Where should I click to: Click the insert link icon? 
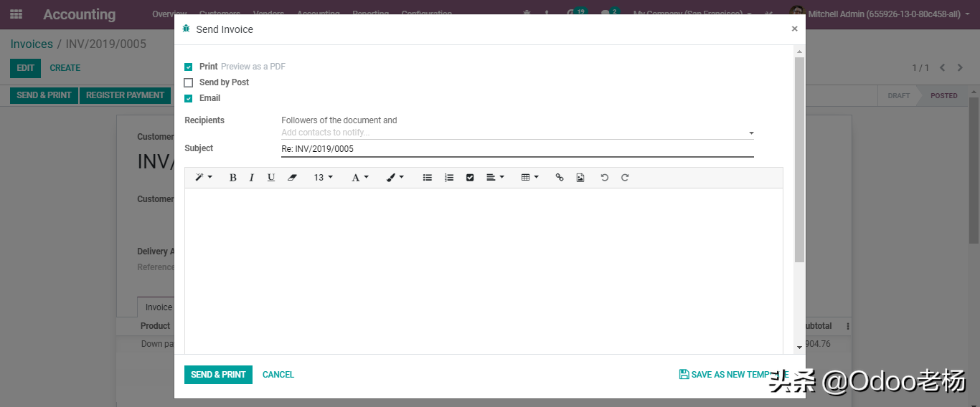point(560,178)
